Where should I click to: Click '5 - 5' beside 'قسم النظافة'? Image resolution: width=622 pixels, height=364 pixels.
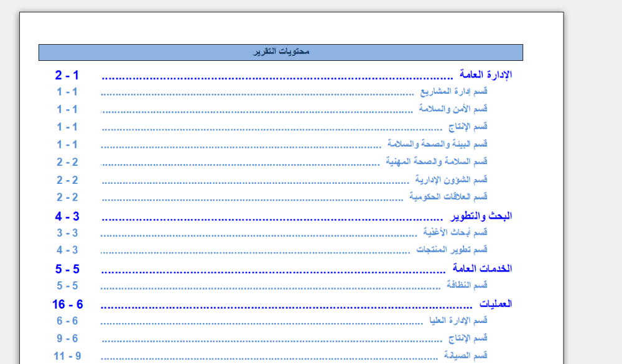pyautogui.click(x=67, y=286)
